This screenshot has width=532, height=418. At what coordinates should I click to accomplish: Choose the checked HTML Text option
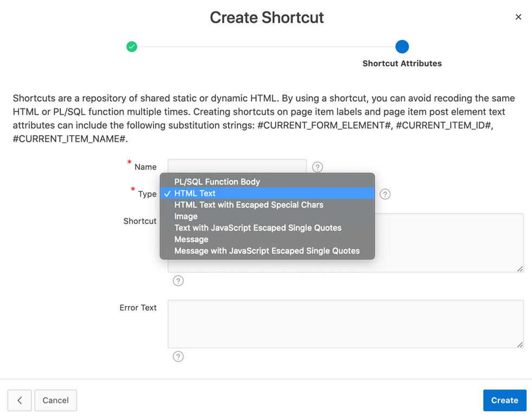(x=195, y=193)
